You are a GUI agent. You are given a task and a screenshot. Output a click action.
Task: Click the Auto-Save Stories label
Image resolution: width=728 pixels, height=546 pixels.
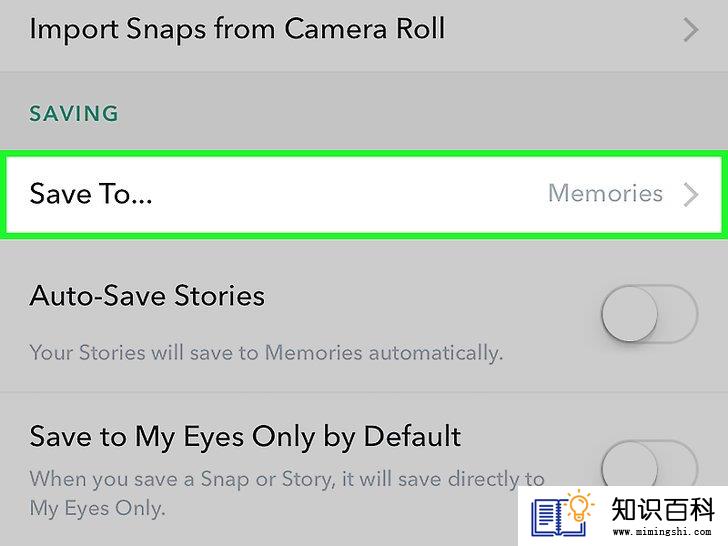tap(147, 296)
